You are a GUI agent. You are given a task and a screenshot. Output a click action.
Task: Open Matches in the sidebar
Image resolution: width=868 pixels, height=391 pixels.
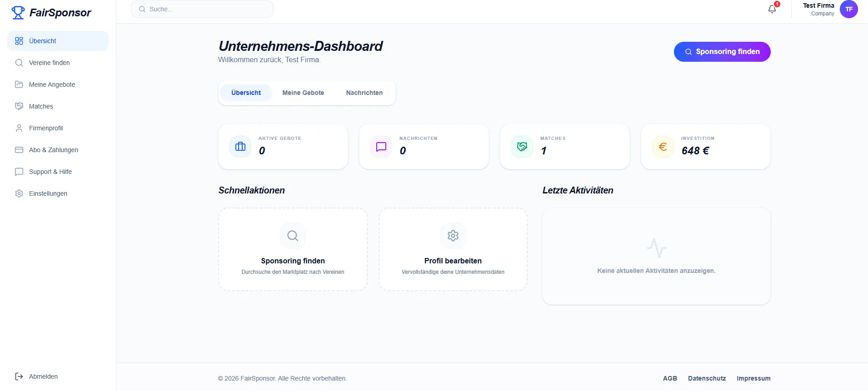pyautogui.click(x=58, y=106)
